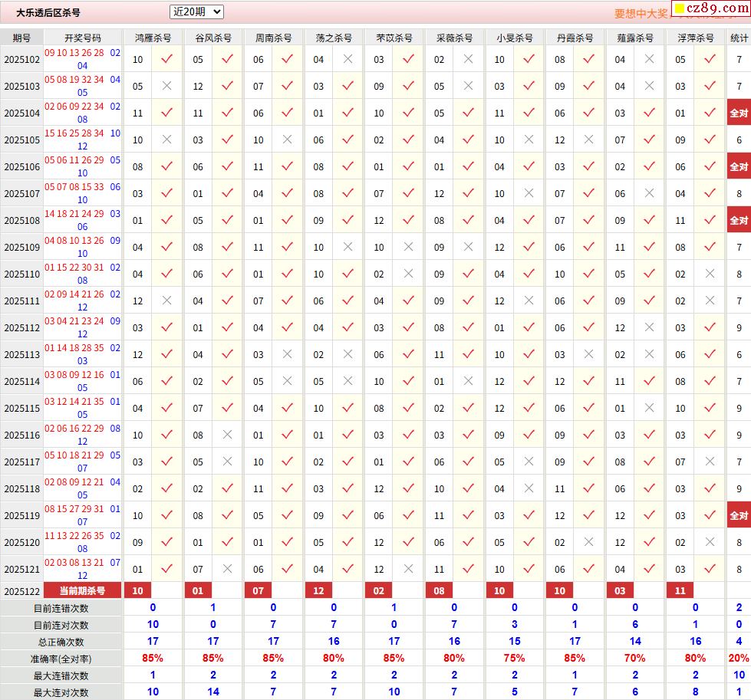The width and height of the screenshot is (751, 700).
Task: Click 谷风杀号 cross mark in row 2025116
Action: coord(227,435)
